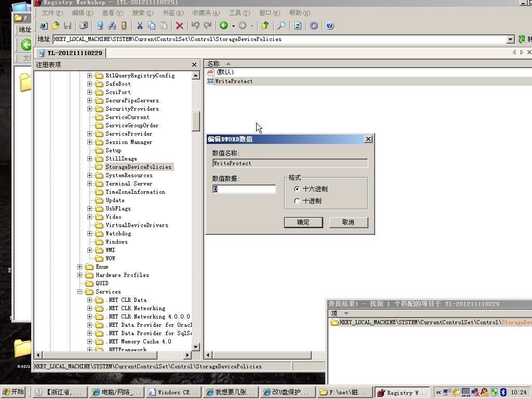The width and height of the screenshot is (532, 399).
Task: Collapse the Services tree node
Action: [80, 291]
